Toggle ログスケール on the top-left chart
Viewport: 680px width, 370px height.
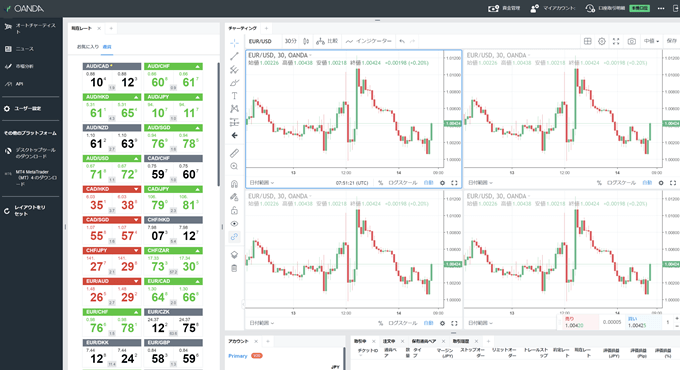[x=402, y=183]
